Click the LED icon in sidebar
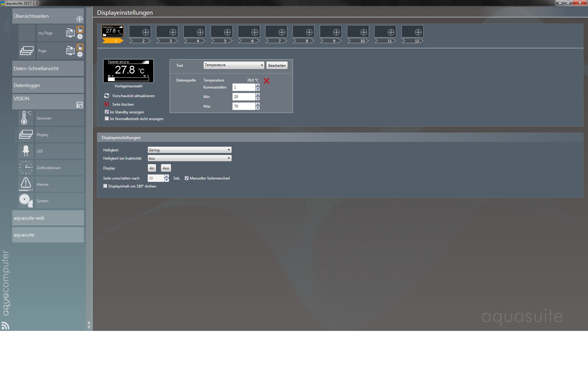Screen dimensions: 588x375 point(26,151)
